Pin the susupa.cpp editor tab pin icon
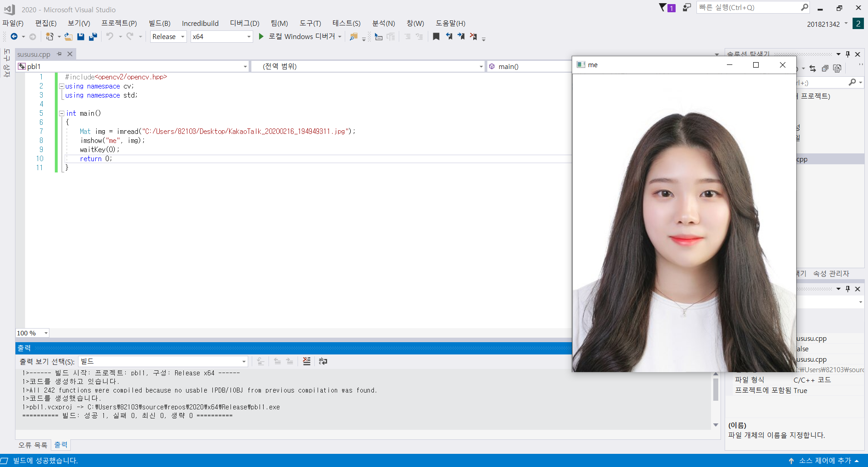The image size is (868, 467). tap(59, 54)
